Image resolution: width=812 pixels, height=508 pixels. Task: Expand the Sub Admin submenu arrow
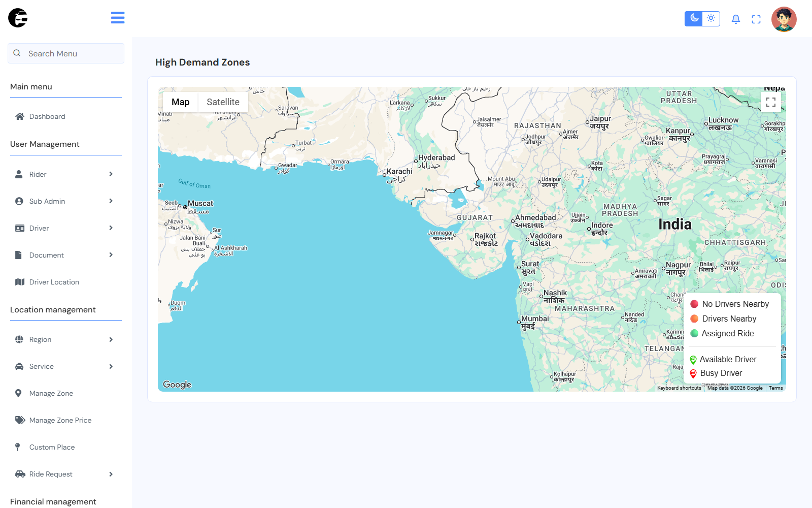click(111, 201)
